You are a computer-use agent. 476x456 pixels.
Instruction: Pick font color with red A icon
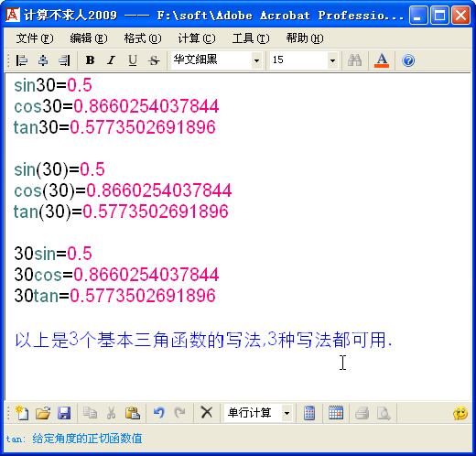(382, 60)
